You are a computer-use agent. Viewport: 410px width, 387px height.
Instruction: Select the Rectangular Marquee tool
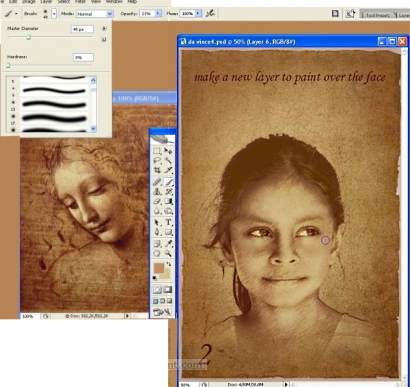[x=157, y=151]
